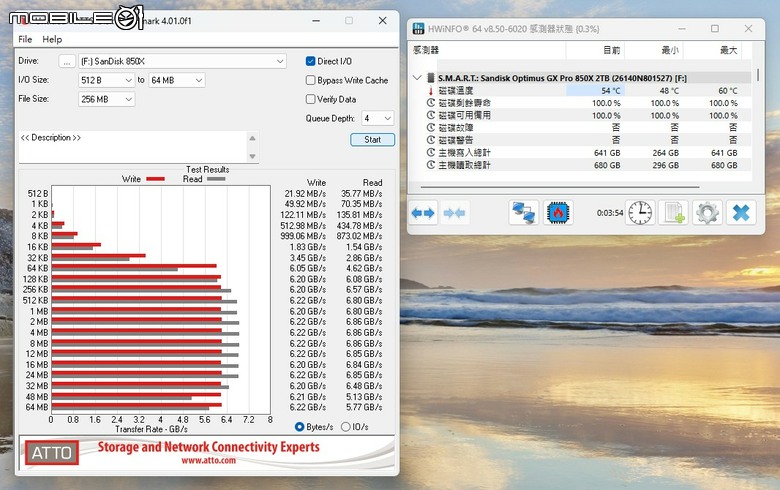Click the clock icon beside 磁碟剩餘壽命
Image resolution: width=780 pixels, height=490 pixels.
[431, 103]
